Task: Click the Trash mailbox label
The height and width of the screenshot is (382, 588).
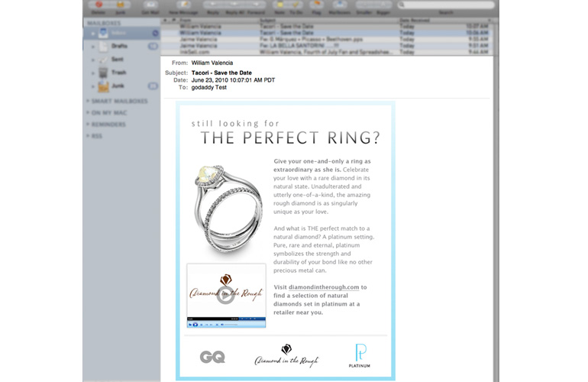Action: (x=119, y=73)
